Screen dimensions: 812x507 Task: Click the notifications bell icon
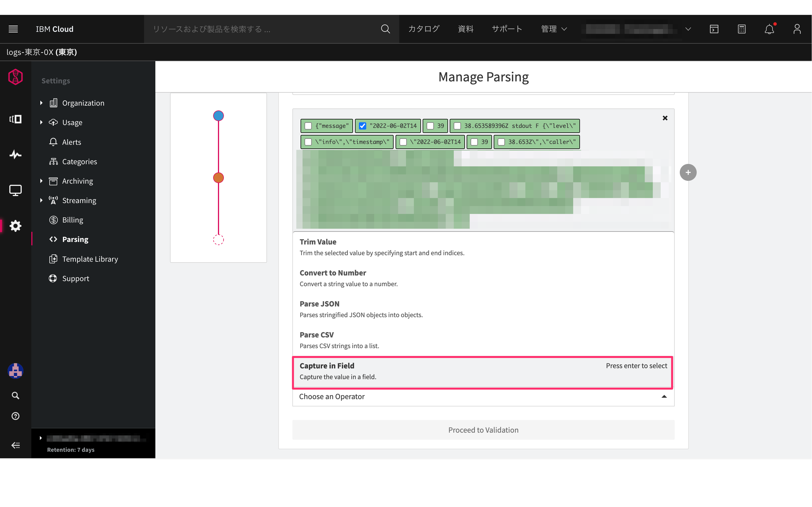click(769, 29)
